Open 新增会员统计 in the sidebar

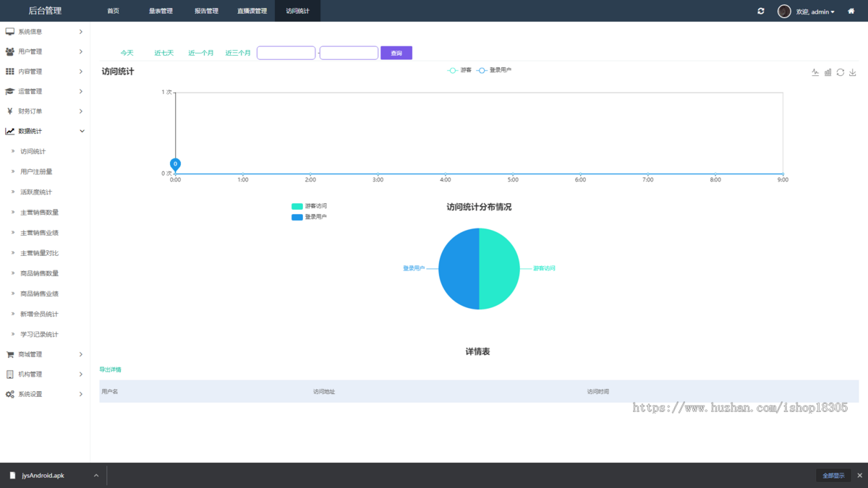click(x=39, y=314)
